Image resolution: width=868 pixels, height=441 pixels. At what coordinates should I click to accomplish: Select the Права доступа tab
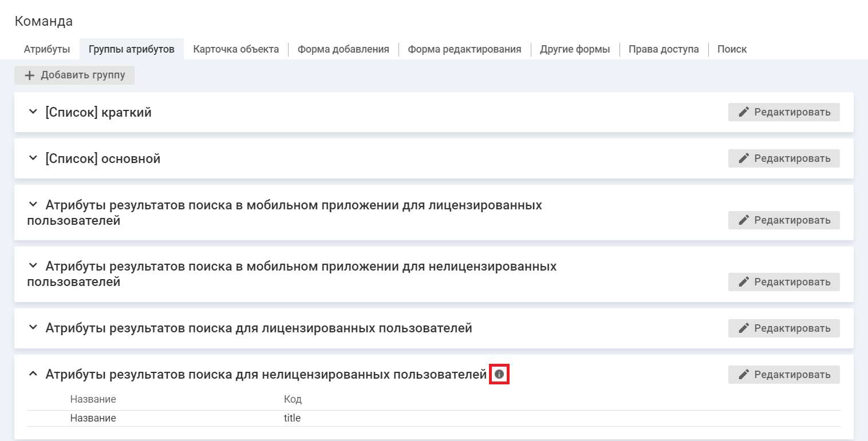pos(663,49)
